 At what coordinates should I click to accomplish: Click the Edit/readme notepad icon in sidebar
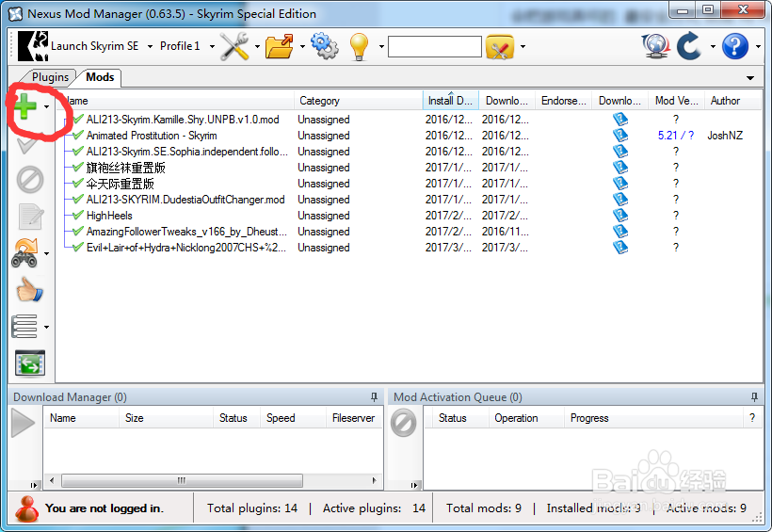coord(31,217)
